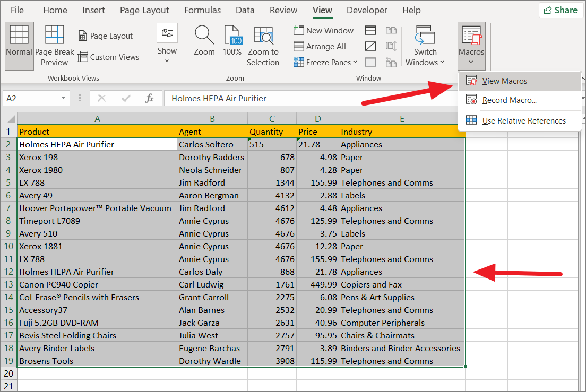
Task: Open the Formulas ribbon tab
Action: pyautogui.click(x=202, y=11)
